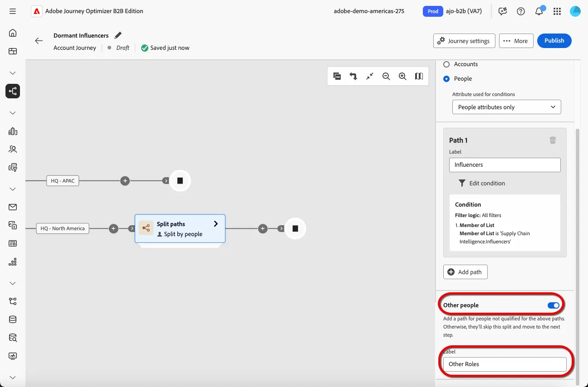Go to Home in the left sidebar
Image resolution: width=588 pixels, height=387 pixels.
coord(13,33)
